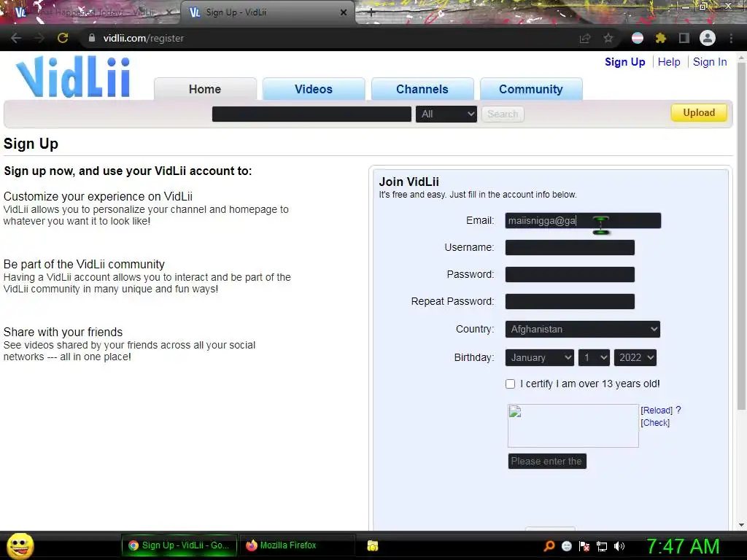
Task: Open the birthday year dropdown 2022
Action: click(x=635, y=357)
